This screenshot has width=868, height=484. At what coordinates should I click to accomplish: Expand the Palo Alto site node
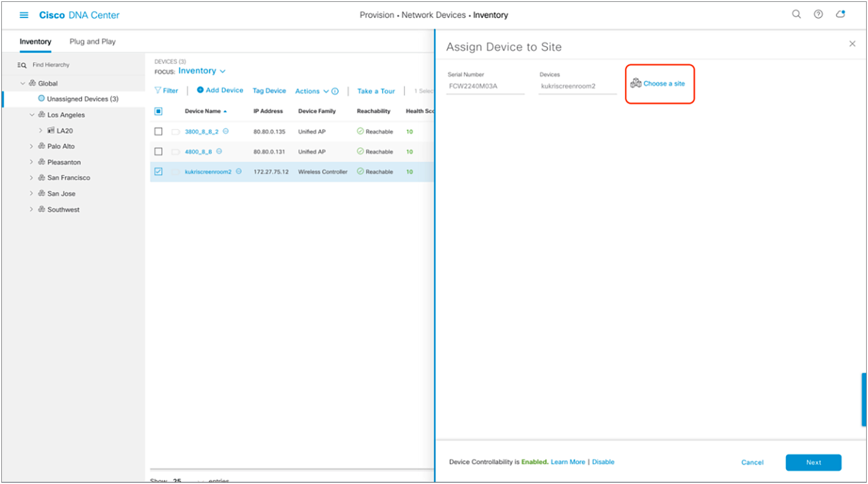pyautogui.click(x=31, y=146)
